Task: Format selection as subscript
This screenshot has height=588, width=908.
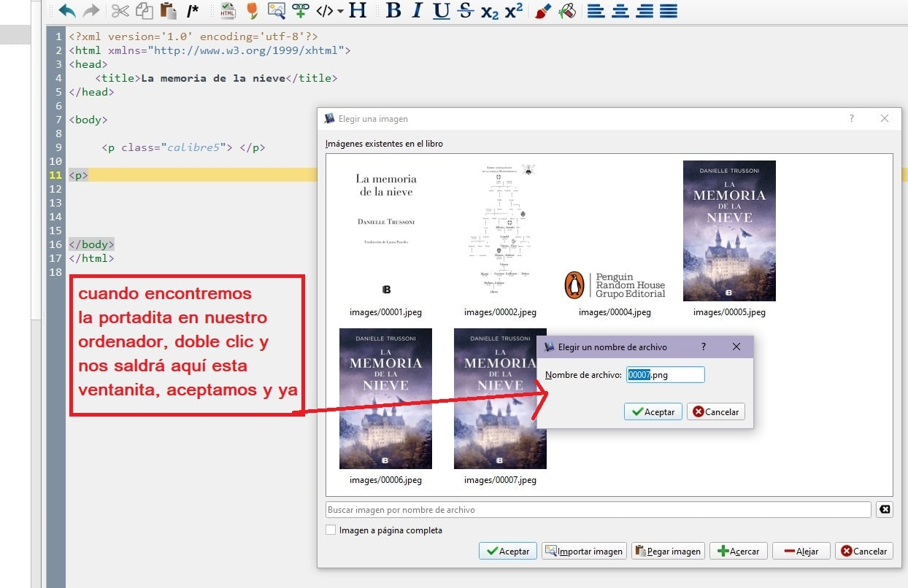Action: pyautogui.click(x=490, y=12)
